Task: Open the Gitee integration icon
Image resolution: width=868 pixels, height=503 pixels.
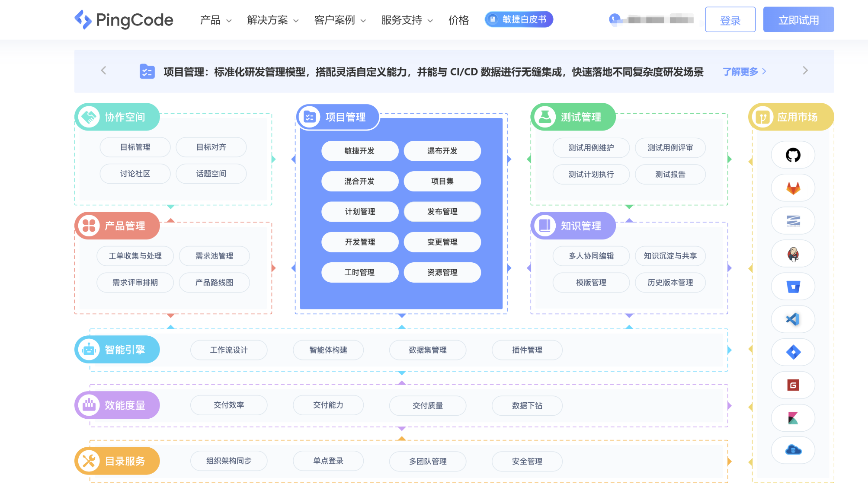Action: click(x=793, y=385)
